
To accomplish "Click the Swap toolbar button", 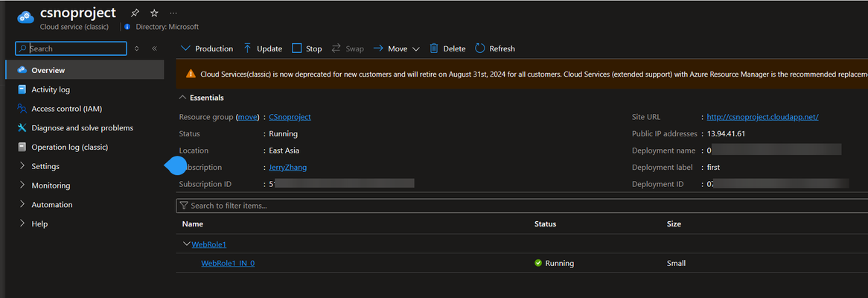I will [348, 48].
